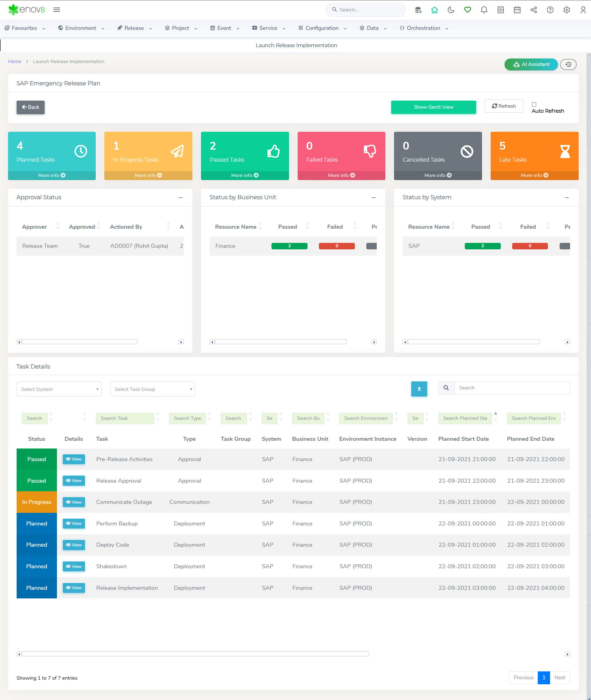Click the Task Details horizontal scrollbar
This screenshot has width=591, height=700.
click(x=195, y=654)
